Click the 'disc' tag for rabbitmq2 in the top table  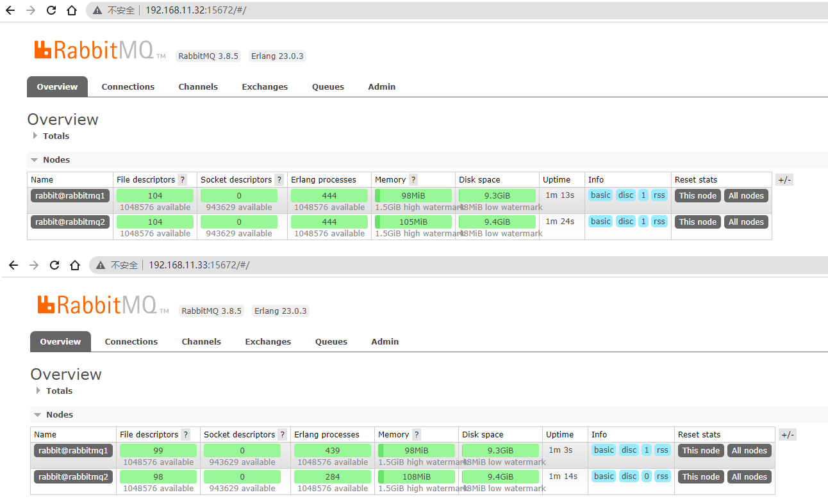[626, 222]
